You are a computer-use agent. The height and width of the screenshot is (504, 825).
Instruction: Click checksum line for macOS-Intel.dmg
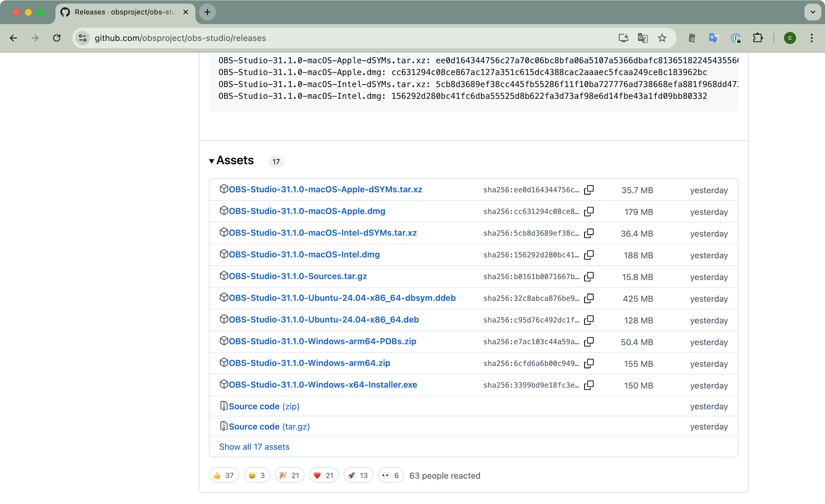pos(463,96)
